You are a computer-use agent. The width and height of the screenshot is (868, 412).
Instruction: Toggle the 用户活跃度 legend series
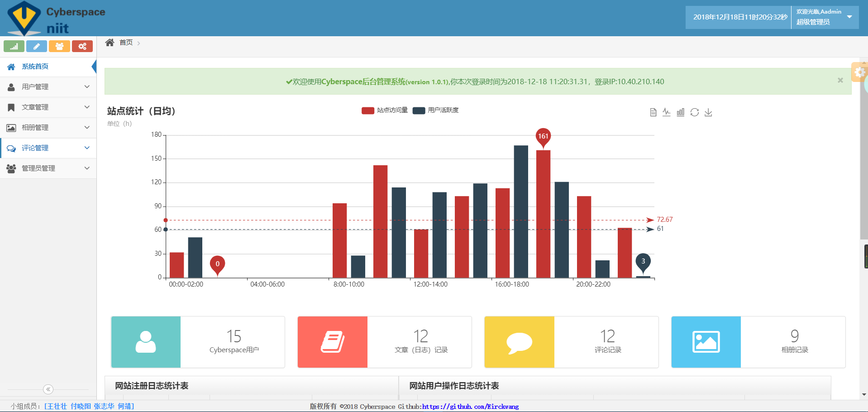tap(436, 110)
